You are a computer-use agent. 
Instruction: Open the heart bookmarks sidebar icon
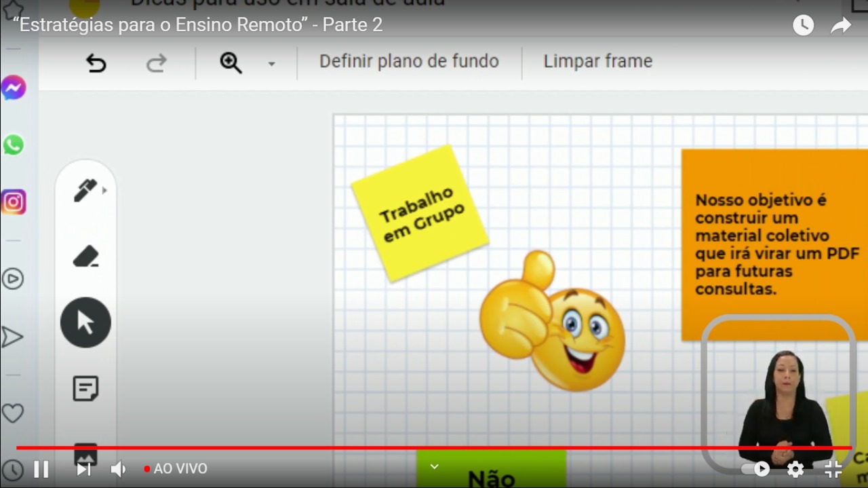pos(12,413)
